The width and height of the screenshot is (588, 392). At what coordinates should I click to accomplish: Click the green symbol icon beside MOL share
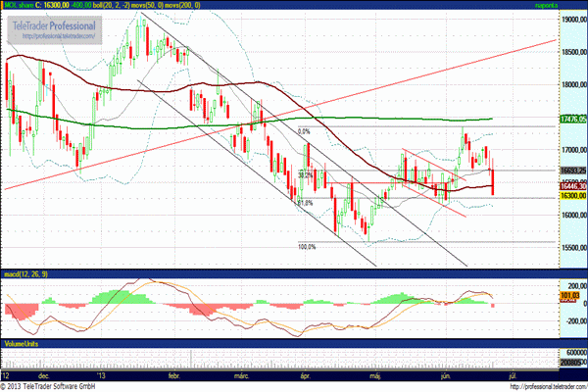click(x=7, y=5)
